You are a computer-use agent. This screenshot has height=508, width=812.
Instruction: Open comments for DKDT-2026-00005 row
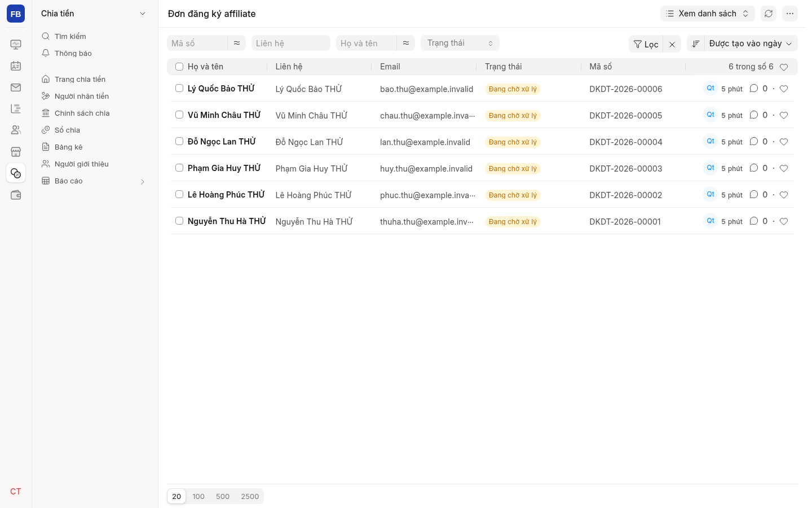click(754, 115)
